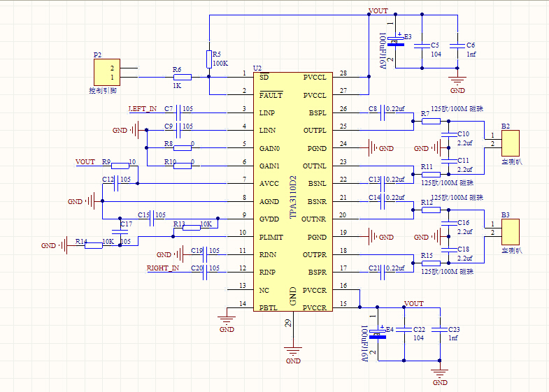Click the PBTL pin name
The width and height of the screenshot is (549, 392).
point(268,308)
